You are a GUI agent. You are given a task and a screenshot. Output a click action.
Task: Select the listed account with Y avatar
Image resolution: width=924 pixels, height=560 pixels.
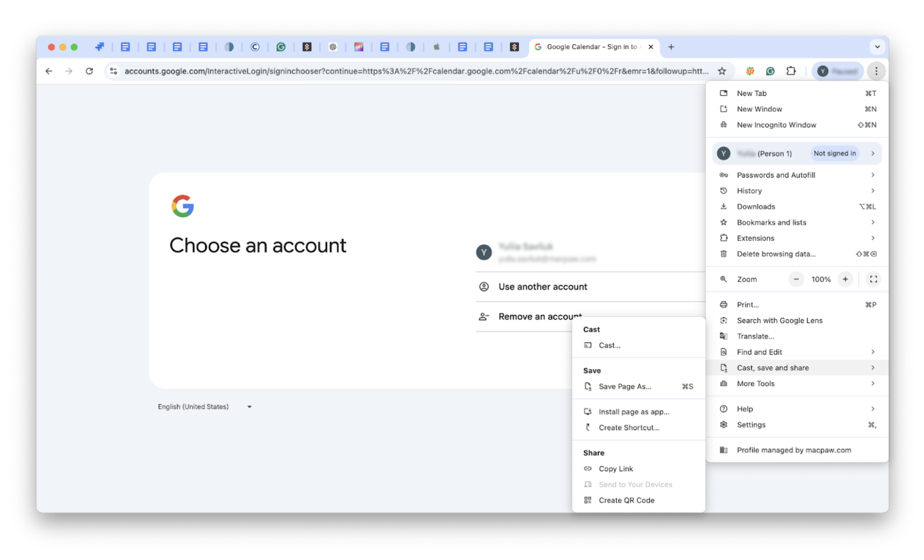(x=591, y=253)
